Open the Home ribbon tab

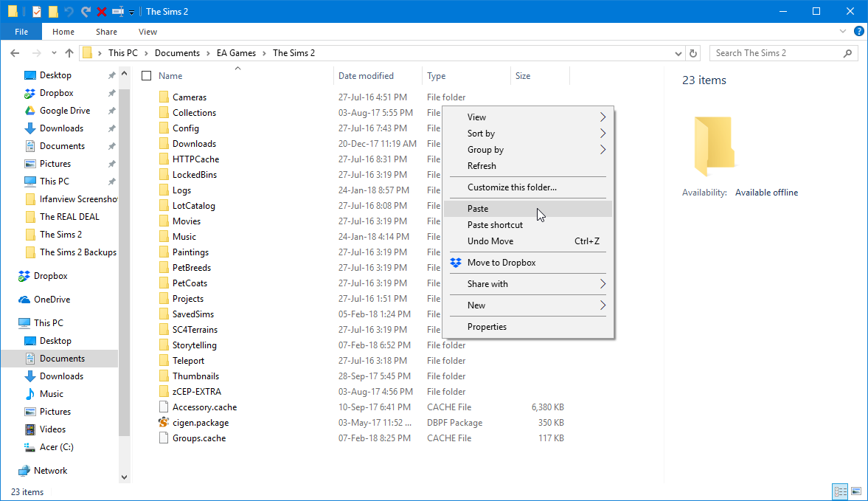coord(63,32)
